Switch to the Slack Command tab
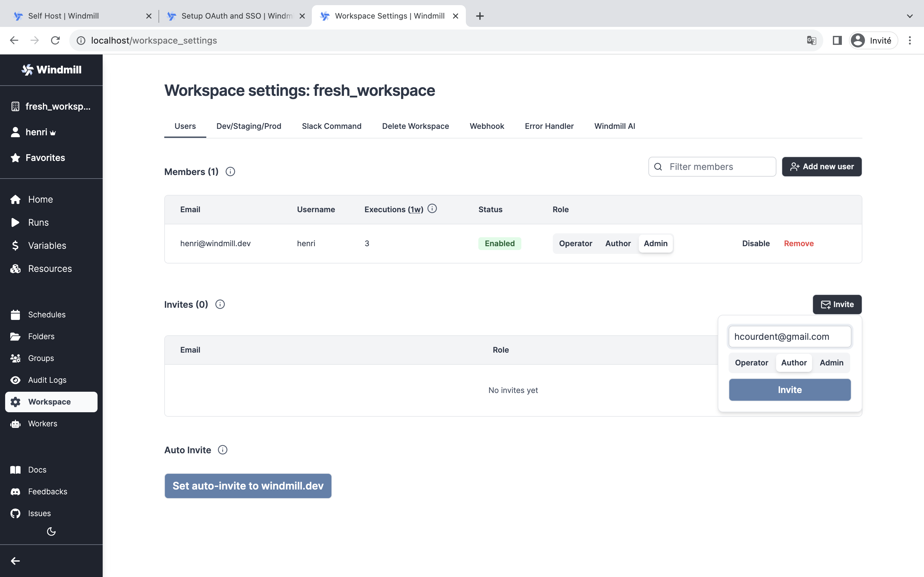The height and width of the screenshot is (577, 924). point(331,126)
